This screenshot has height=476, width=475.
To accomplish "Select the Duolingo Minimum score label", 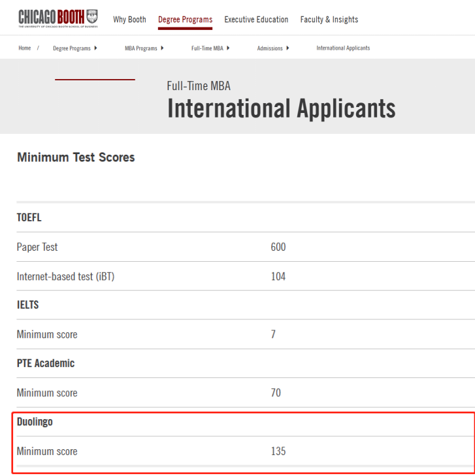I will point(47,451).
